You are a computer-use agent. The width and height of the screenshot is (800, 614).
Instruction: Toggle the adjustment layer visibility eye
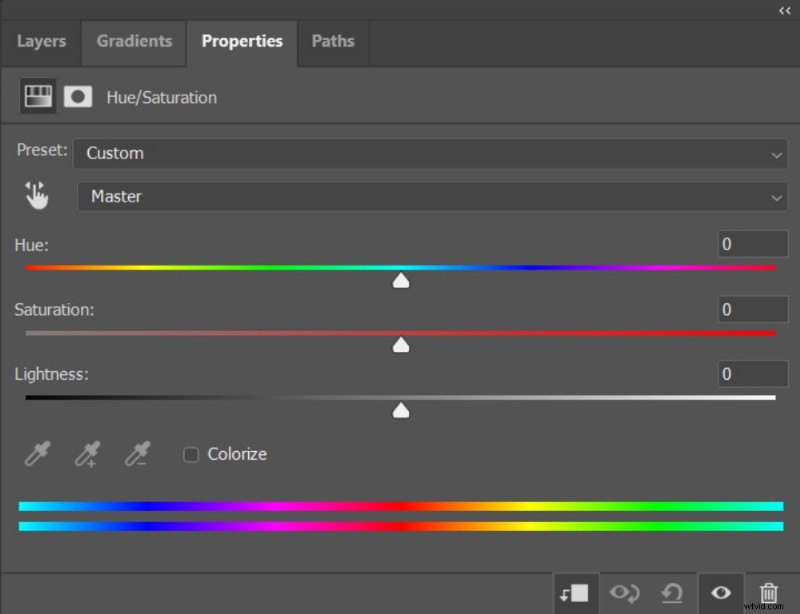pyautogui.click(x=720, y=592)
